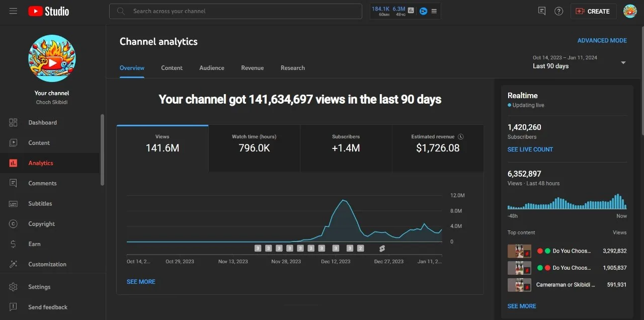Click the Choch Skibidi channel name

point(52,102)
